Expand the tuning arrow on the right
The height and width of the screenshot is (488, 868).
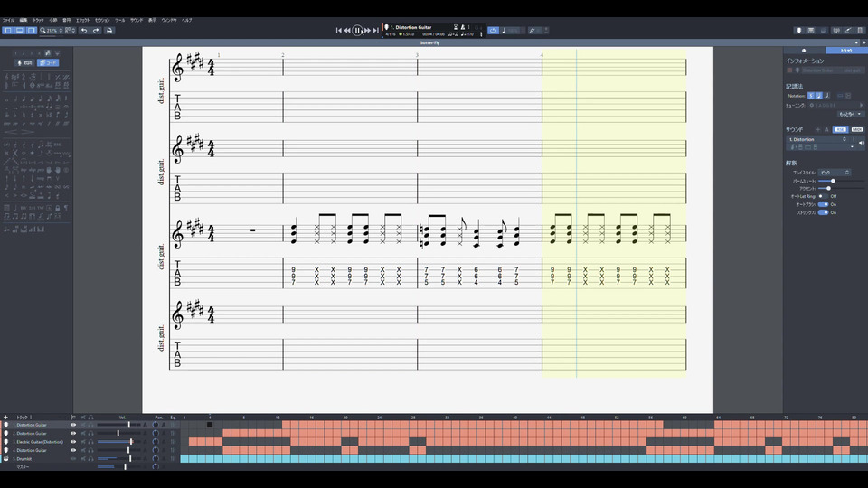point(861,105)
